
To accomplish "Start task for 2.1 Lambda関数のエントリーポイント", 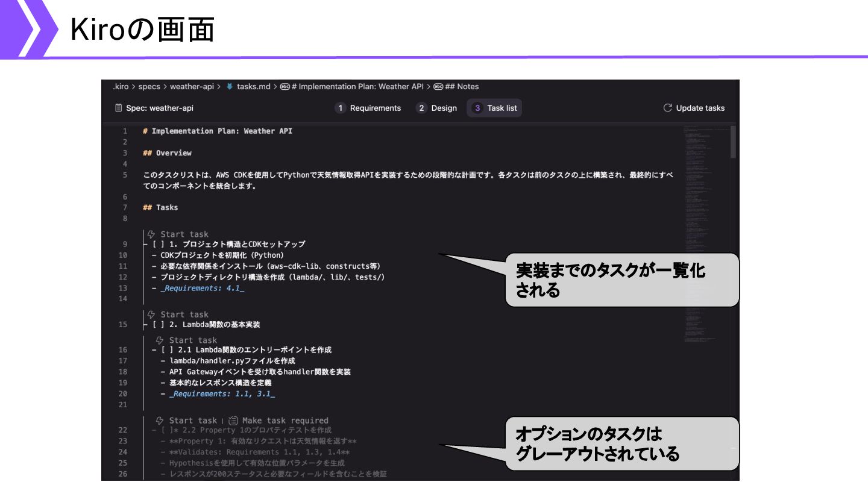I will [193, 340].
